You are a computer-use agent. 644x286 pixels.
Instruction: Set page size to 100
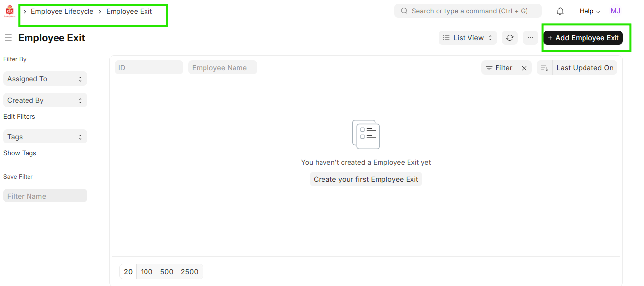coord(146,272)
